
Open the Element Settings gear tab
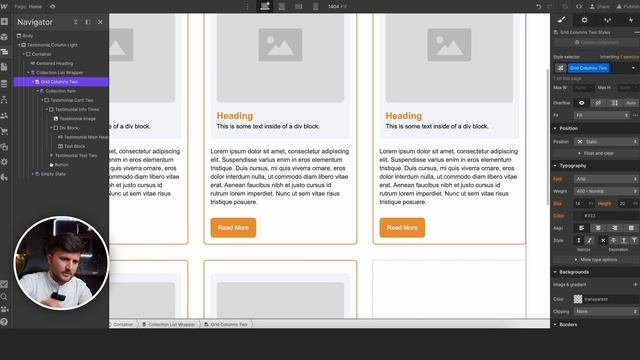tap(584, 20)
